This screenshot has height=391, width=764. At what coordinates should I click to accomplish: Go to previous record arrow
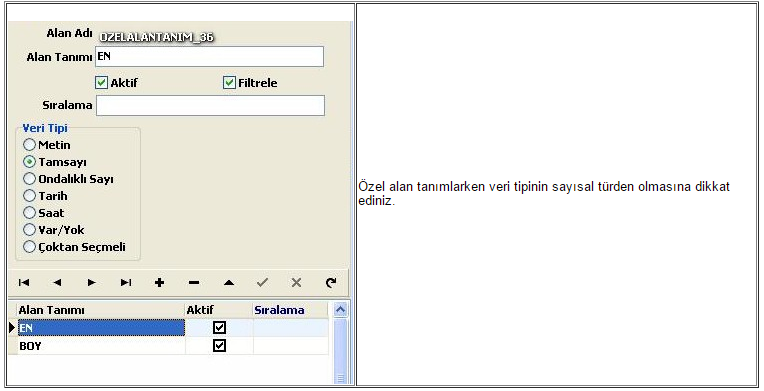[57, 282]
